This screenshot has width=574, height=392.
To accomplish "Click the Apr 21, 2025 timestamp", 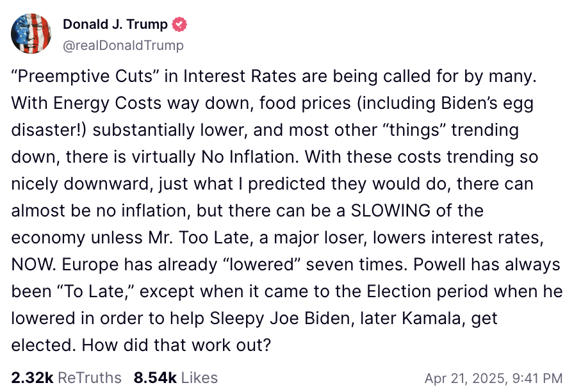I will (x=493, y=378).
